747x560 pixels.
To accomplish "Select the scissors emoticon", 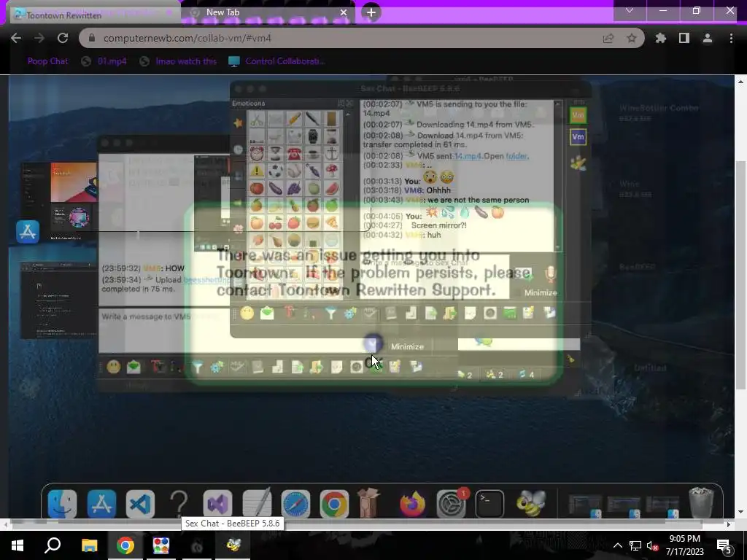I will coord(256,120).
